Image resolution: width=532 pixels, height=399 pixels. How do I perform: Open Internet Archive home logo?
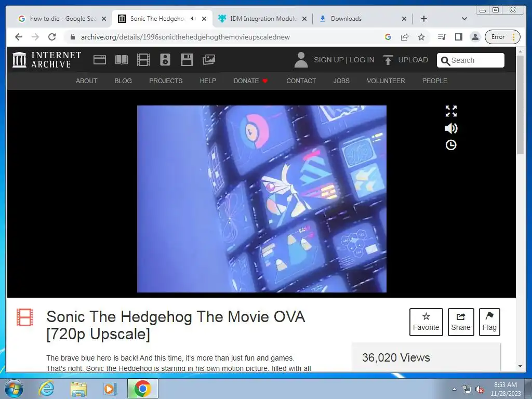[47, 60]
